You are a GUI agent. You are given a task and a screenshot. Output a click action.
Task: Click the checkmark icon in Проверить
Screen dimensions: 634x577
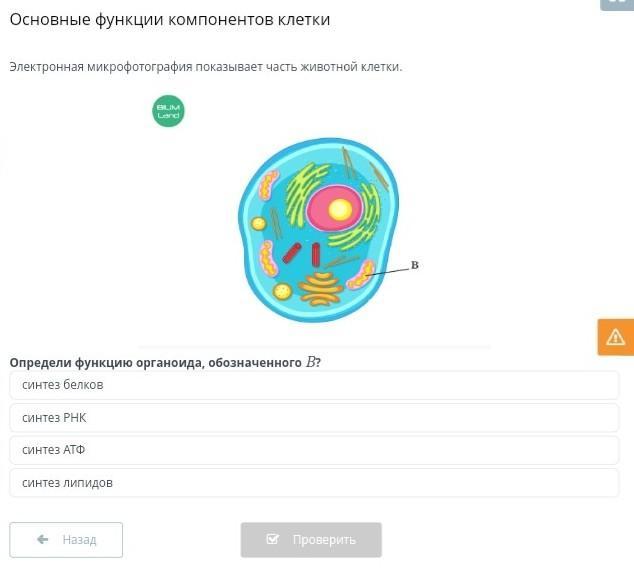[x=273, y=539]
